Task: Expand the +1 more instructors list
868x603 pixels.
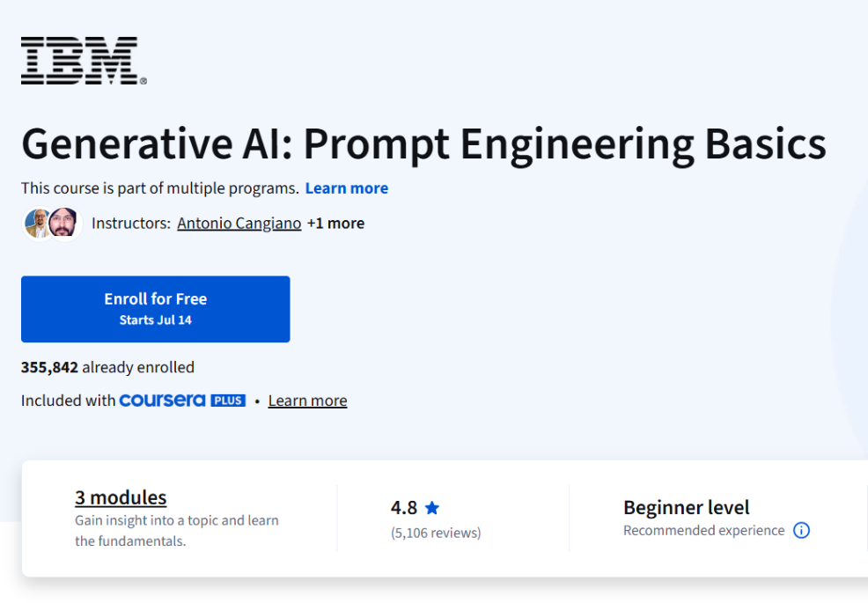Action: tap(335, 223)
